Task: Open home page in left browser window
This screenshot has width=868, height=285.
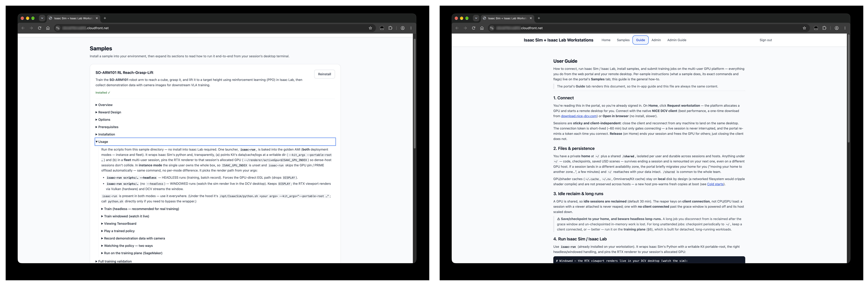Action: (48, 28)
